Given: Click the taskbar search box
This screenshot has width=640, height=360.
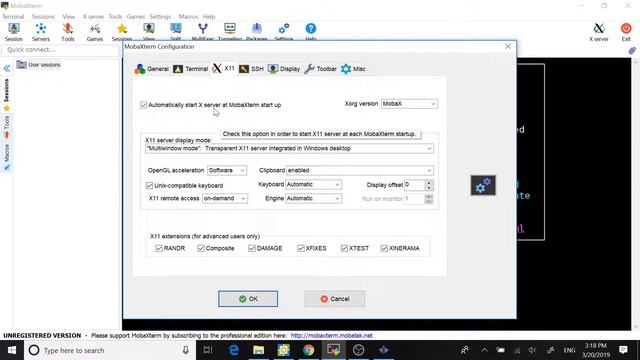Looking at the screenshot, I should [x=110, y=350].
